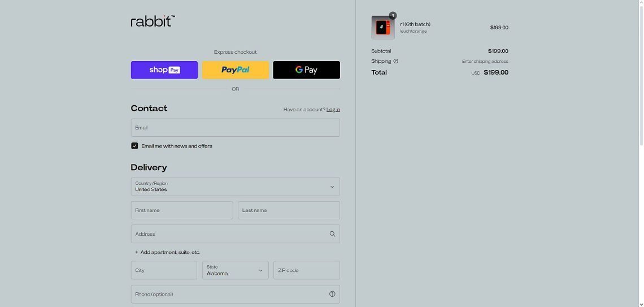
Task: Click the address search magnifier icon
Action: coord(332,234)
